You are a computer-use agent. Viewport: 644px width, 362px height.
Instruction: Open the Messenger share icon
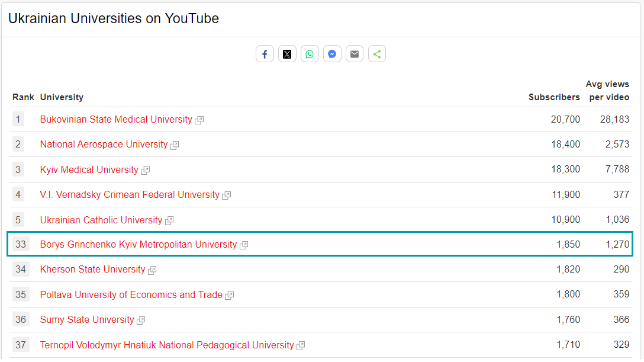(332, 53)
